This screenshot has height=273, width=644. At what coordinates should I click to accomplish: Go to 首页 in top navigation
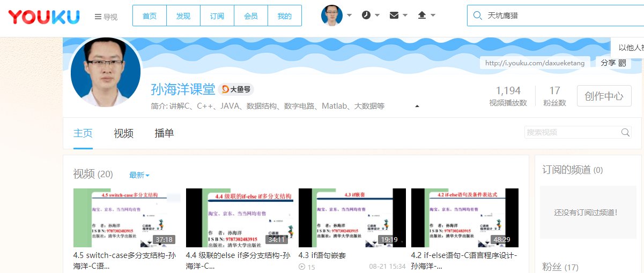point(150,16)
